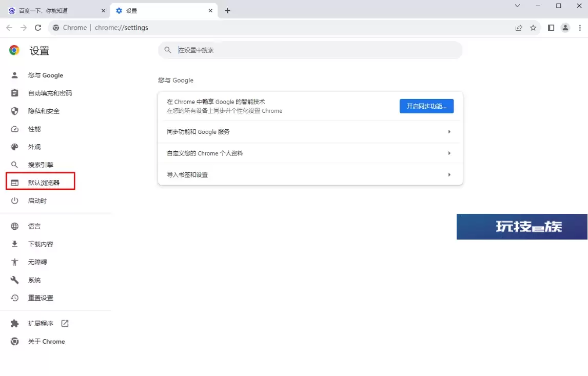Viewport: 588px width, 376px height.
Task: Click the 自动填充和密码 clipboard icon
Action: coord(15,93)
